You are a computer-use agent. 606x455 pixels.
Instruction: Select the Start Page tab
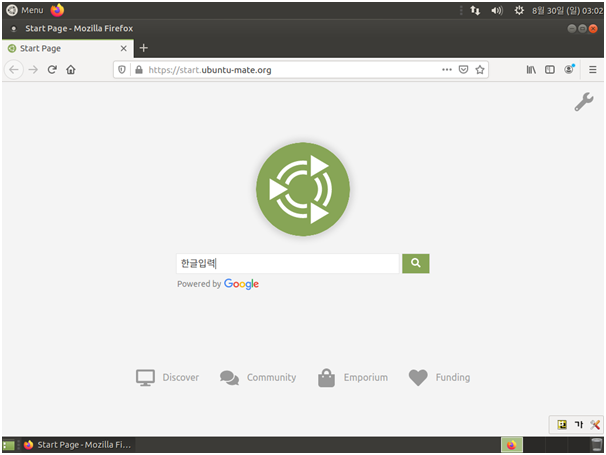pos(68,48)
